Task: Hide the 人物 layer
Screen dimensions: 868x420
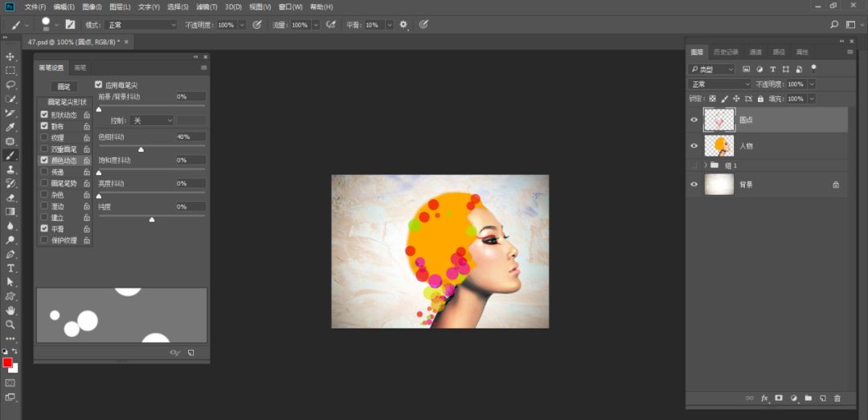Action: pyautogui.click(x=694, y=145)
